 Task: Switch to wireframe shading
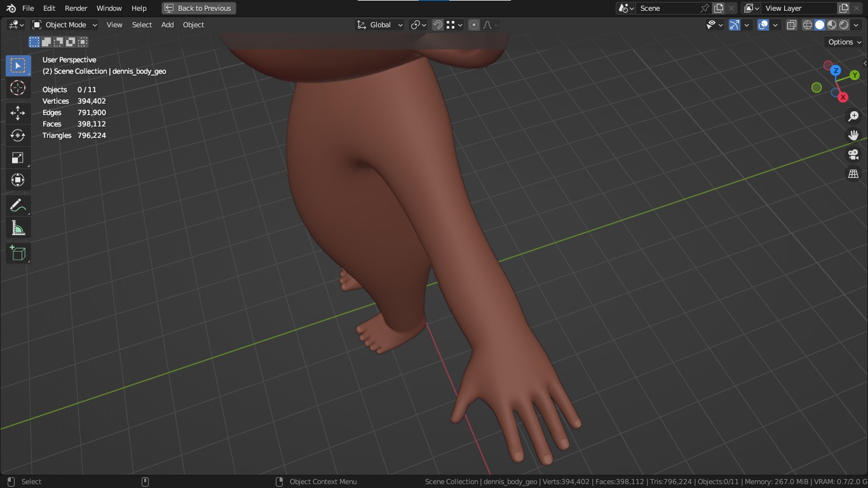[808, 25]
